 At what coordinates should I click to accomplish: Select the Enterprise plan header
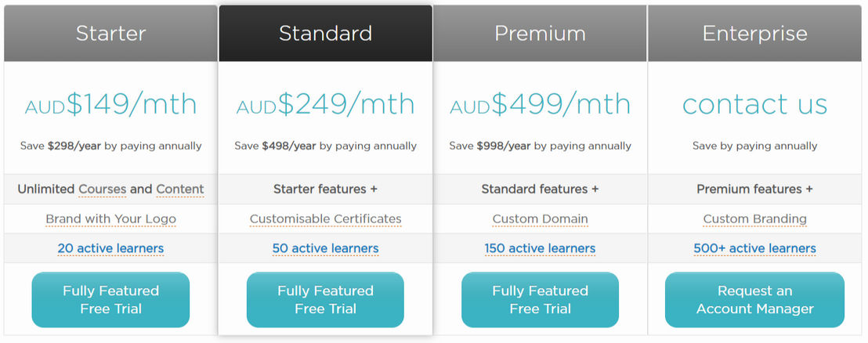coord(755,33)
